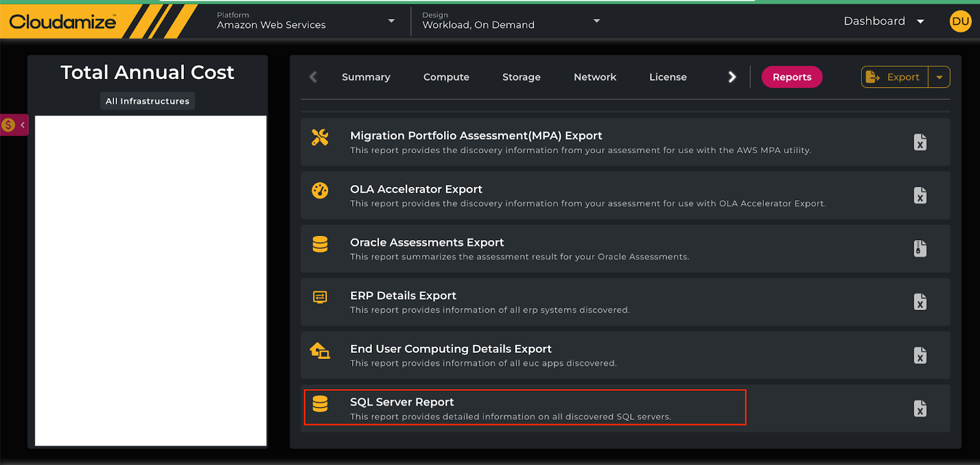Select the SQL Server Report row
980x465 pixels.
524,408
